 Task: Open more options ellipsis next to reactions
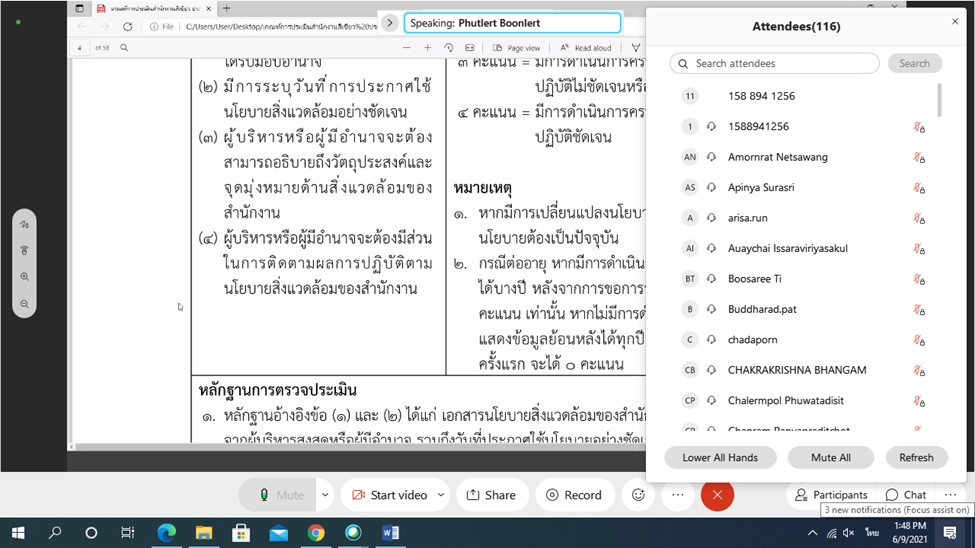[677, 495]
